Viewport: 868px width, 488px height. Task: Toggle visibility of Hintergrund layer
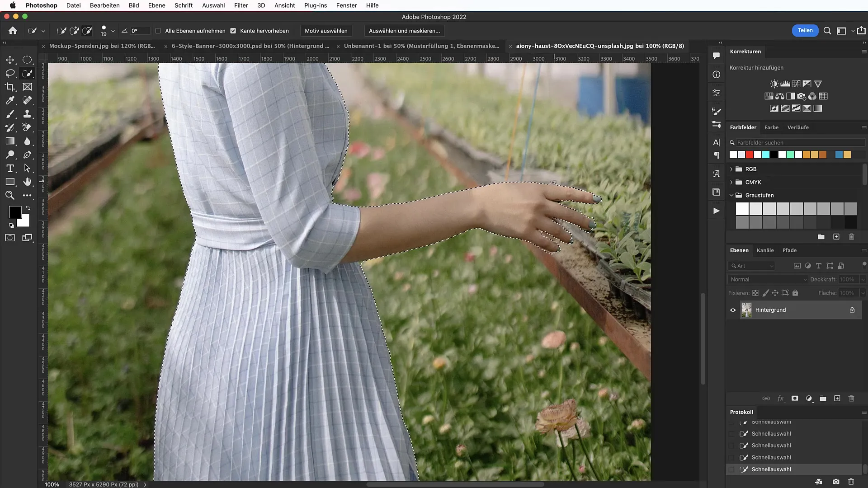coord(733,310)
